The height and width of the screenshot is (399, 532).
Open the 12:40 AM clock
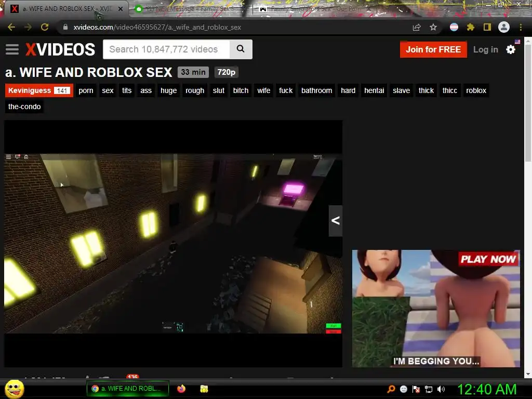click(x=487, y=389)
